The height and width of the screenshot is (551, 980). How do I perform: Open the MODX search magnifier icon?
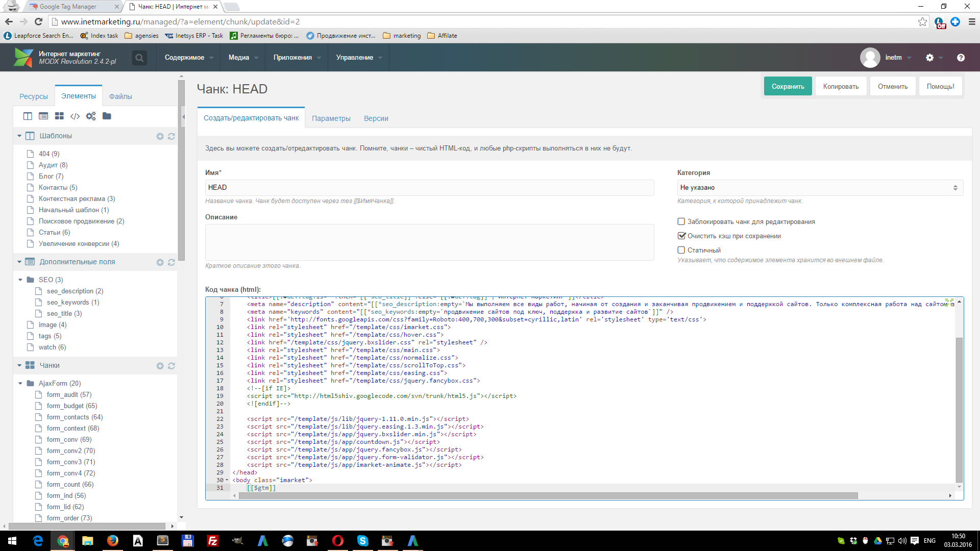[x=139, y=58]
